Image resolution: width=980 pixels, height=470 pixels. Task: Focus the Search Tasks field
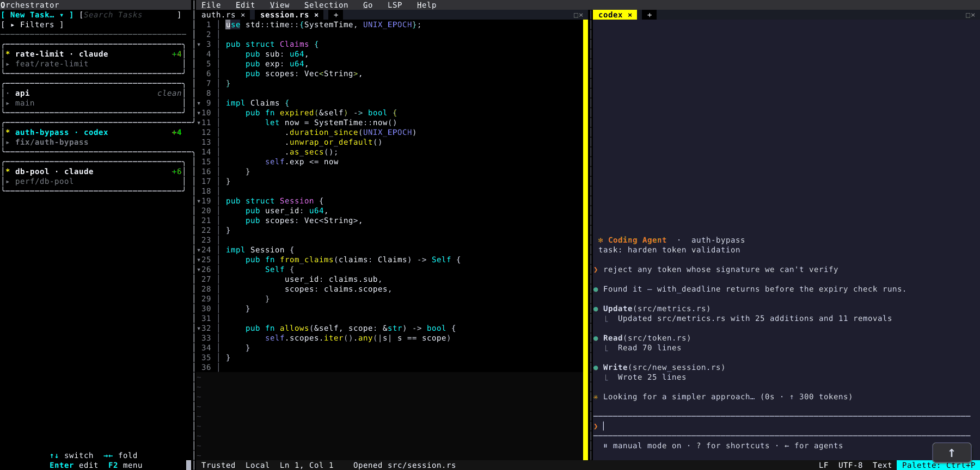[130, 15]
